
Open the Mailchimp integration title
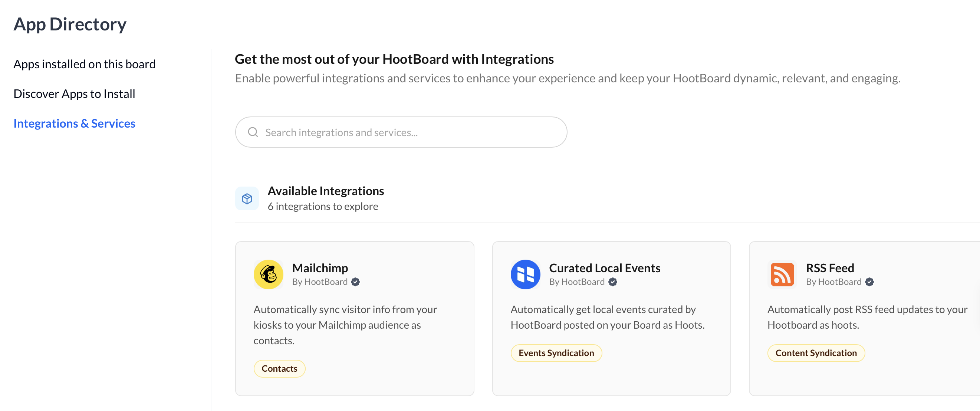(x=320, y=268)
